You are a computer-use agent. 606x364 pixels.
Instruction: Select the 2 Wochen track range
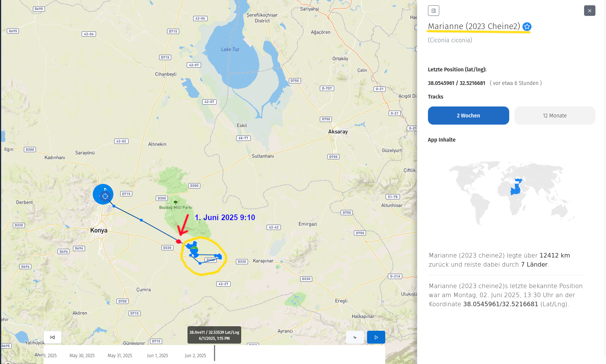468,116
